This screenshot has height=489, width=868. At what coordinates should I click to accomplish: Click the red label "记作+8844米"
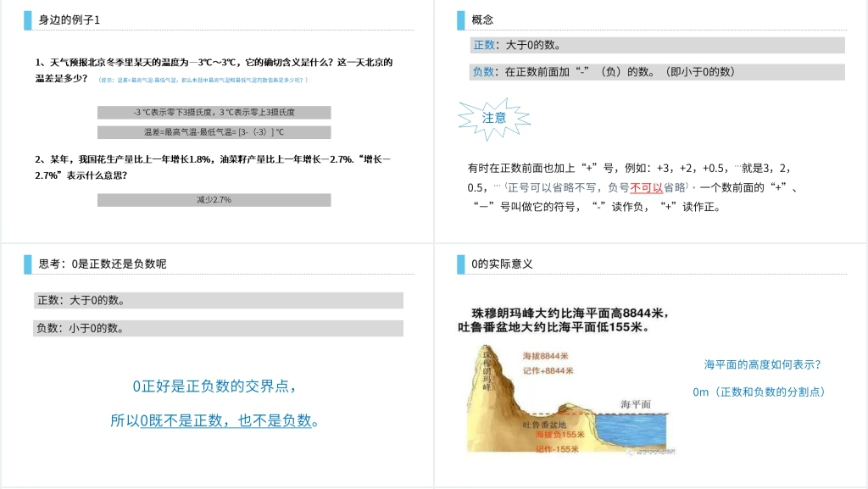[548, 370]
